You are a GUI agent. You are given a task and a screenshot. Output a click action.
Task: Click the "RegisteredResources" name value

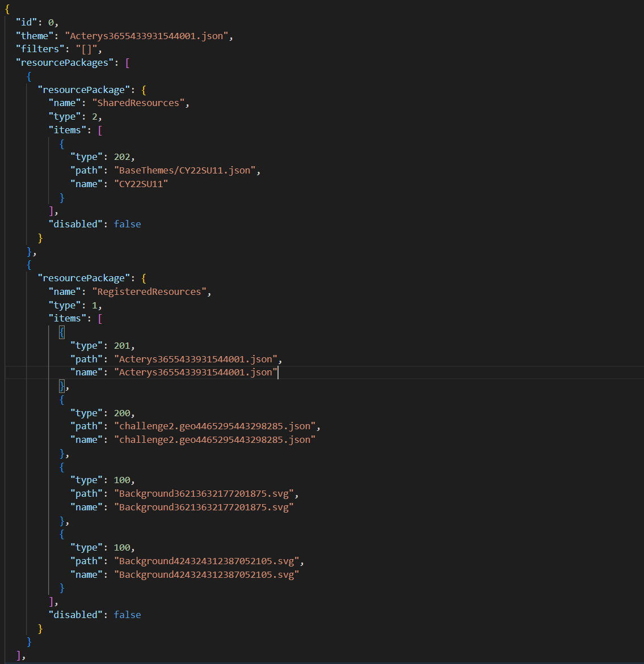click(150, 292)
